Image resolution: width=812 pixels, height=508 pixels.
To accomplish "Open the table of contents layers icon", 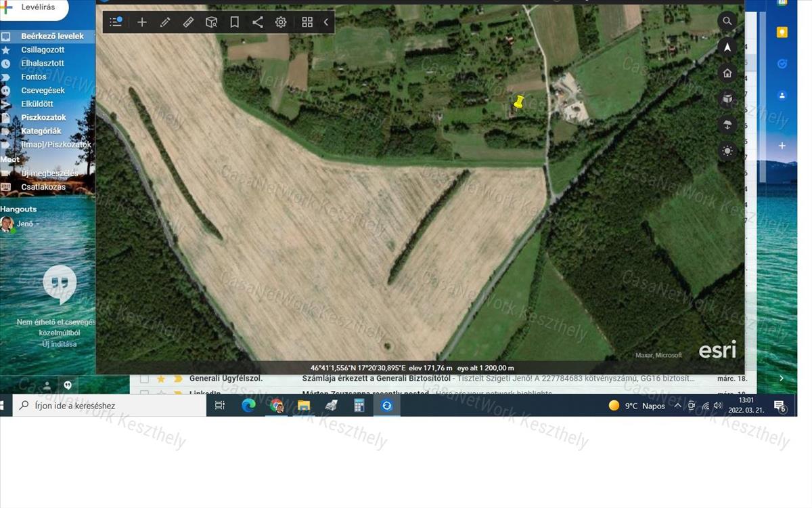I will [116, 22].
